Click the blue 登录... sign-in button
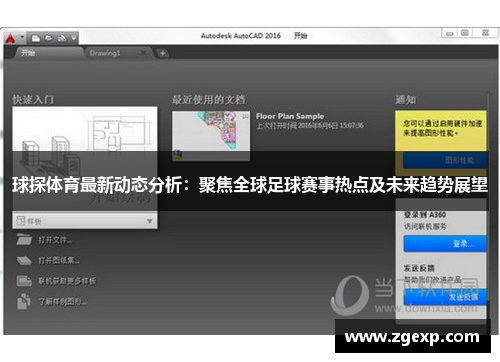This screenshot has height=362, width=500. point(445,244)
